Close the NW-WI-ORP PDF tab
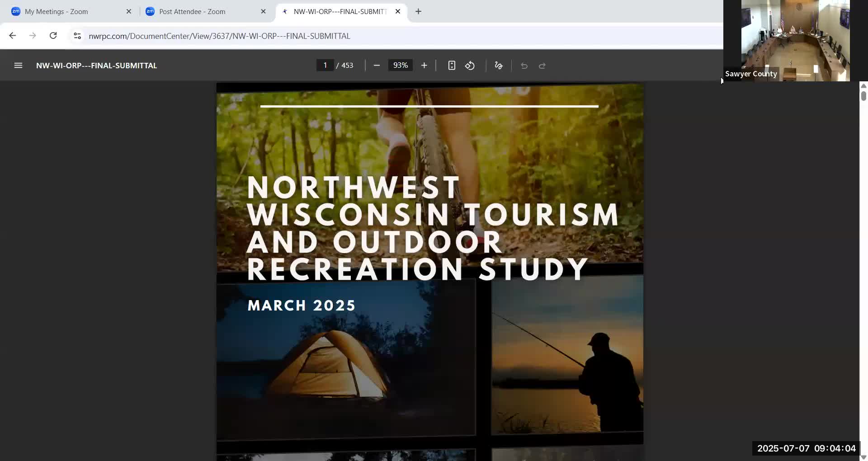The width and height of the screenshot is (868, 461). (x=398, y=11)
